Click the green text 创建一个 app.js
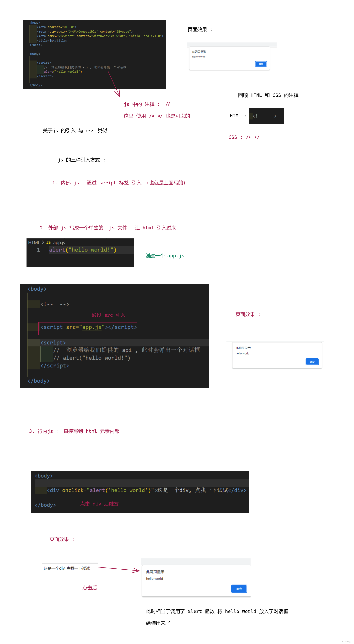The height and width of the screenshot is (644, 354). coord(165,256)
